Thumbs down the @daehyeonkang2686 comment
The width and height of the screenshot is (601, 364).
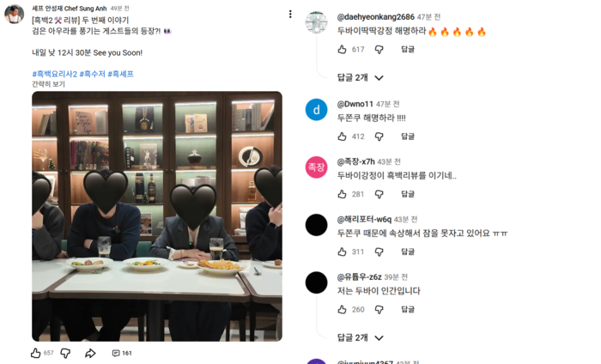coord(379,50)
